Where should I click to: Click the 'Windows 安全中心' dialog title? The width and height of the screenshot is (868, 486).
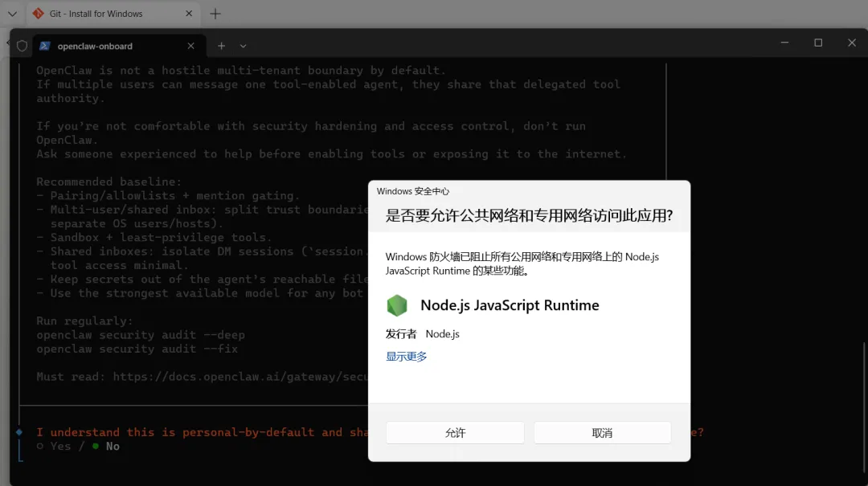(413, 191)
